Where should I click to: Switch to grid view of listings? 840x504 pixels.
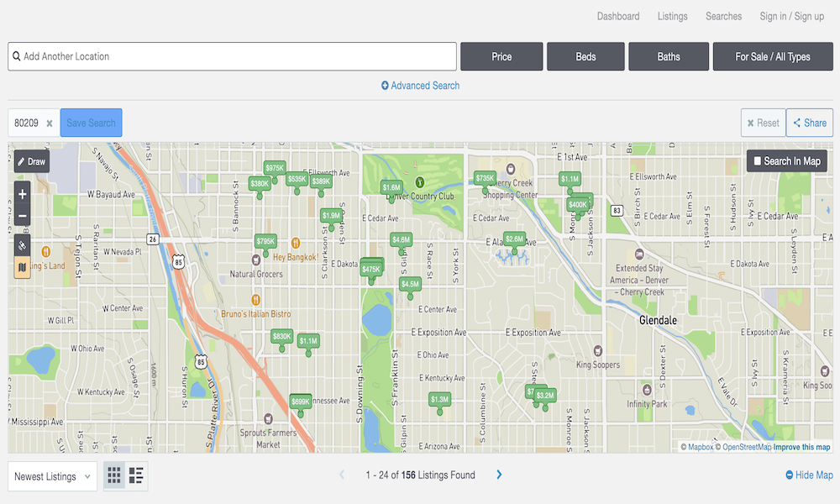[114, 475]
